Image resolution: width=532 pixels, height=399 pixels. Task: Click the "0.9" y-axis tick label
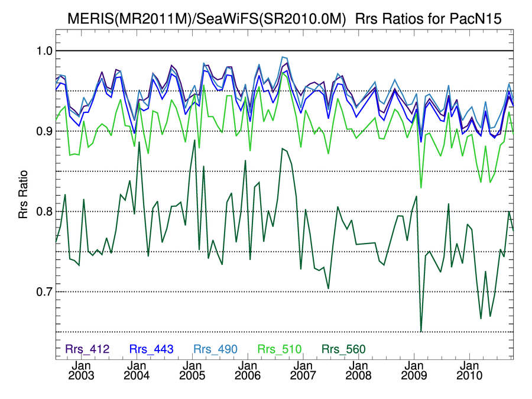[44, 131]
